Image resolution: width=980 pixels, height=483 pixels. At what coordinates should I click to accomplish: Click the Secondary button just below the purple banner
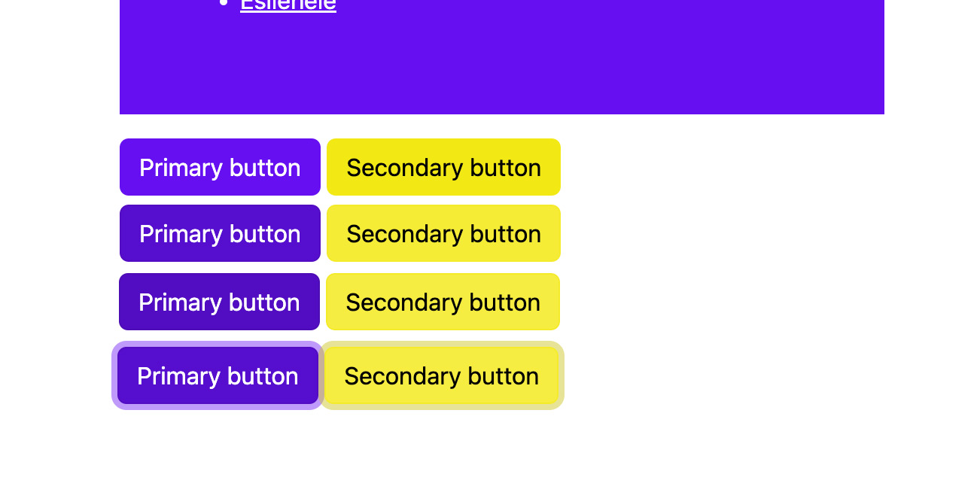point(443,167)
